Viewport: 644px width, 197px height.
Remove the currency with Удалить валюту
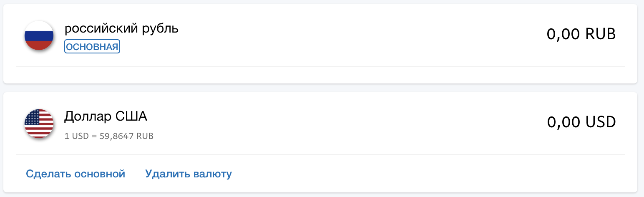pyautogui.click(x=189, y=174)
